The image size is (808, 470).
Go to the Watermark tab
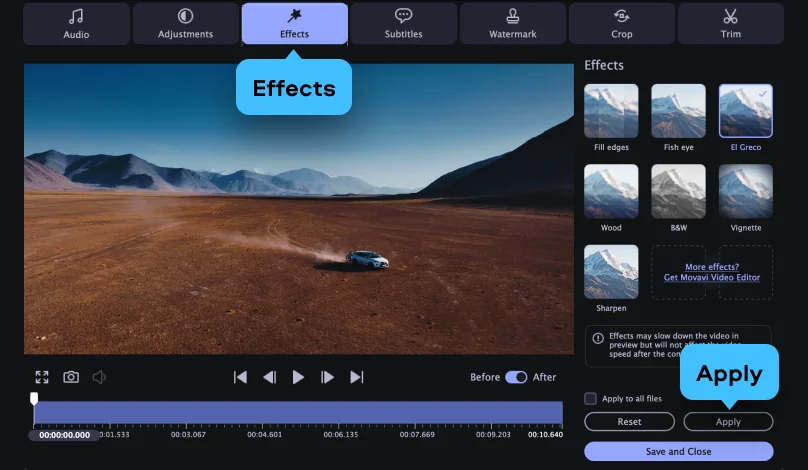click(513, 24)
